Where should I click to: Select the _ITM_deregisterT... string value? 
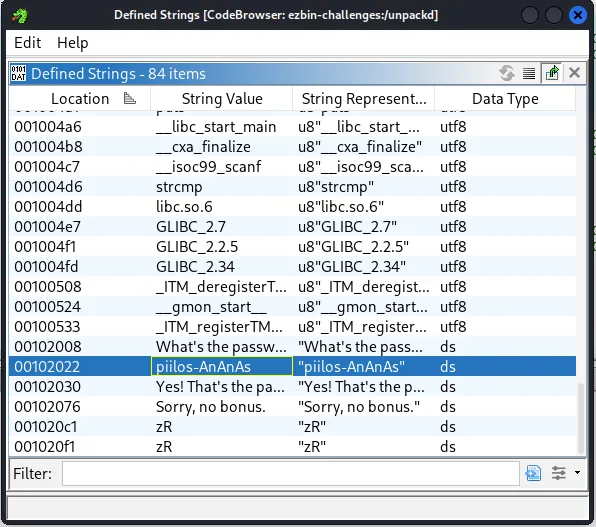221,287
